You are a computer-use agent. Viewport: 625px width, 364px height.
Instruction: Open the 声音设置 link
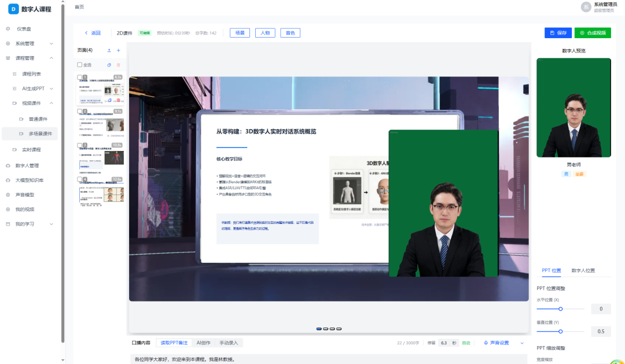[499, 343]
